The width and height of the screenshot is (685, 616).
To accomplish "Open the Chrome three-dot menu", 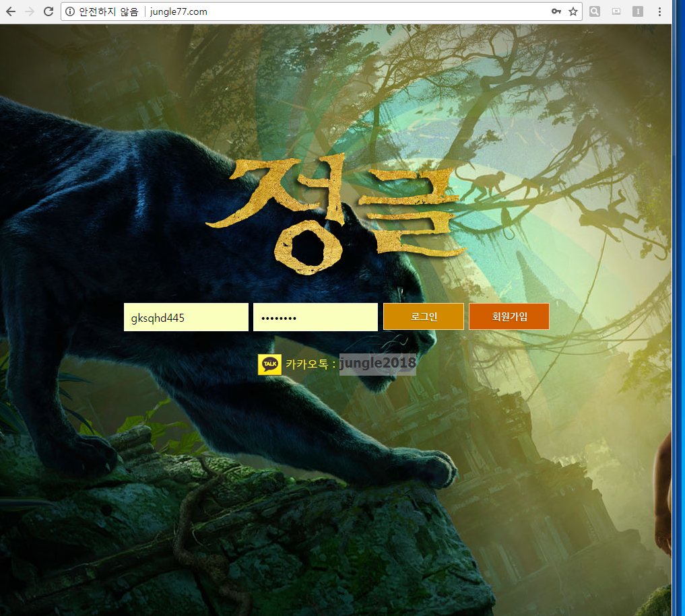I will pyautogui.click(x=659, y=12).
